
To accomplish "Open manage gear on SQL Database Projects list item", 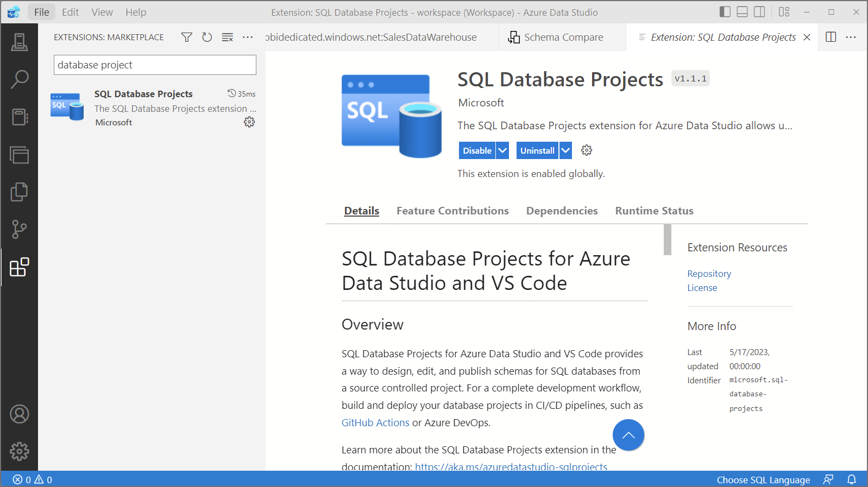I will coord(249,122).
